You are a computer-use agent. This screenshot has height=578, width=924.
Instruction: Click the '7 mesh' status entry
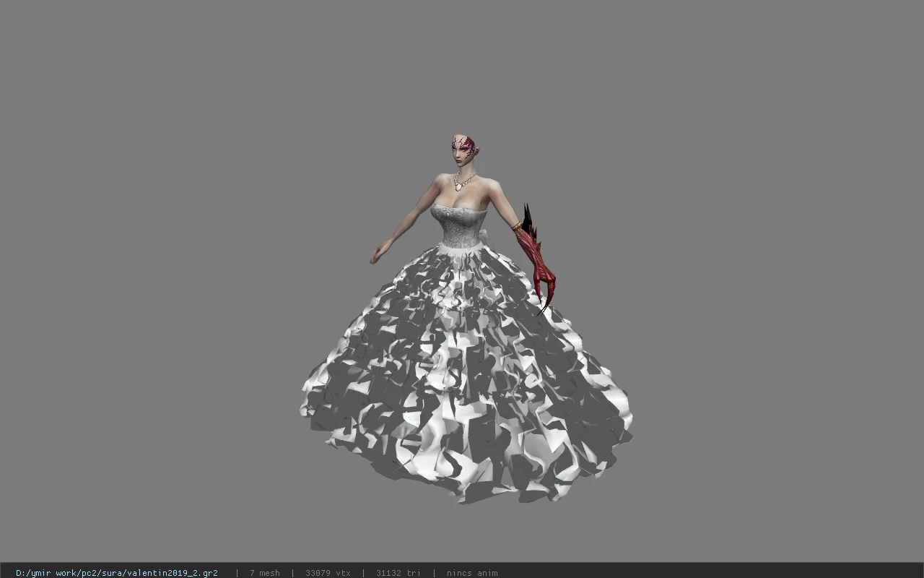(265, 573)
